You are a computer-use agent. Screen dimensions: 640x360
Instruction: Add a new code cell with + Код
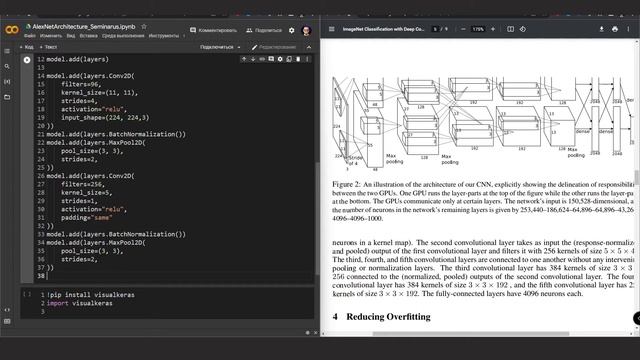[27, 47]
